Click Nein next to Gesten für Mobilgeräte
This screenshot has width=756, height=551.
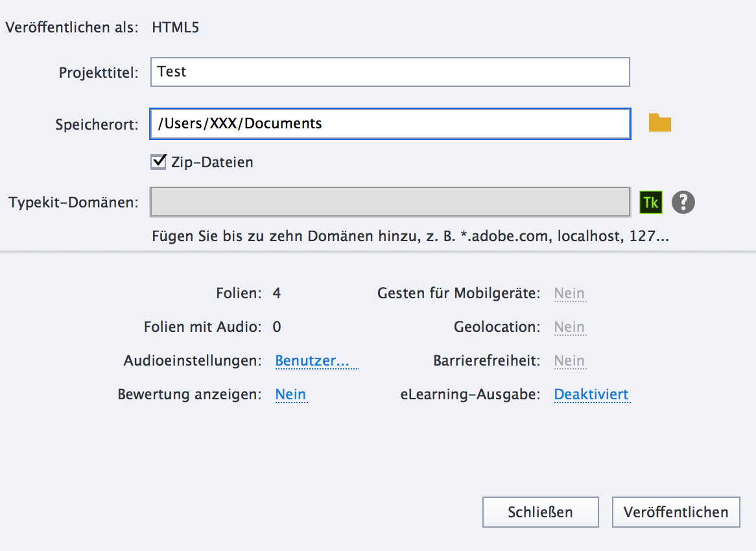pyautogui.click(x=569, y=293)
